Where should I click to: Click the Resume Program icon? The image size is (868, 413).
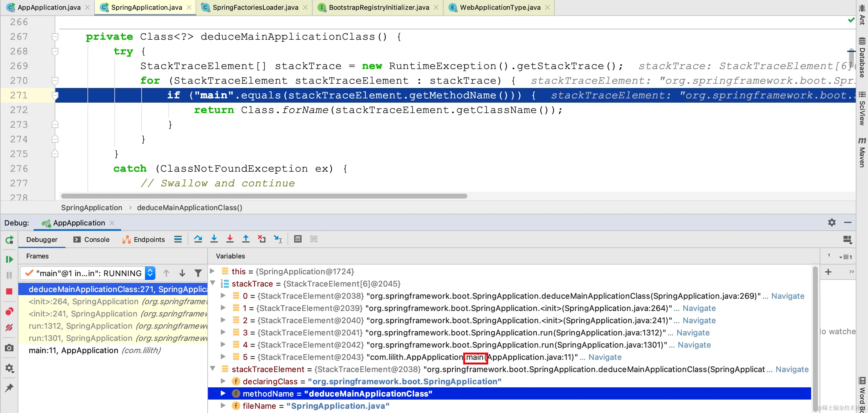click(9, 259)
